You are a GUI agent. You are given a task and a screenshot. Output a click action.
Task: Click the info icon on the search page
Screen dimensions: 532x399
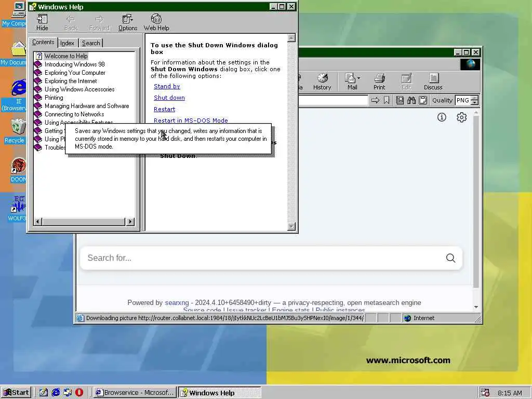(x=442, y=117)
